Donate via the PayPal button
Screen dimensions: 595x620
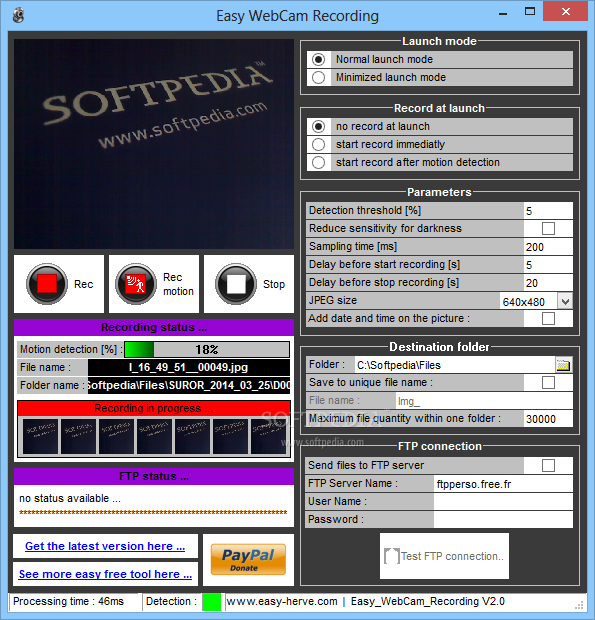click(x=248, y=560)
